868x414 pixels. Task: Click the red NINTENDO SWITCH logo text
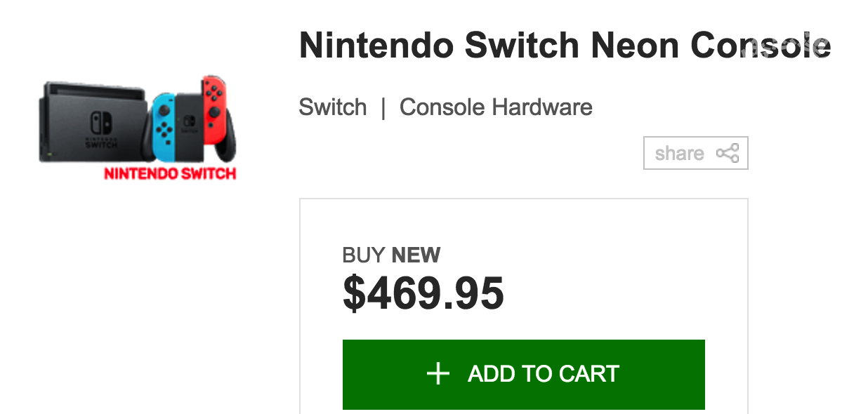tap(170, 173)
